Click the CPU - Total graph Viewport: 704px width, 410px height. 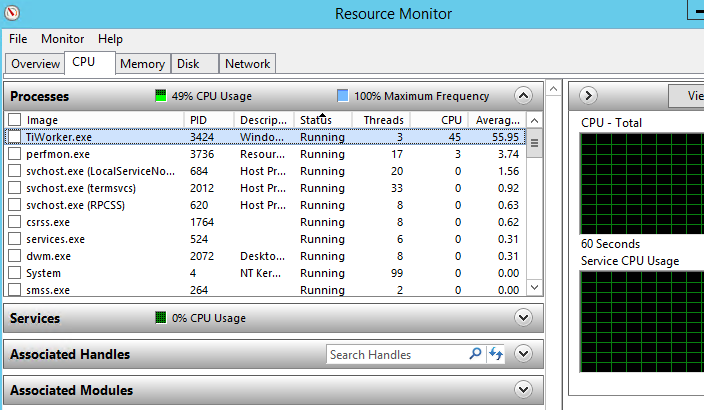(x=642, y=183)
